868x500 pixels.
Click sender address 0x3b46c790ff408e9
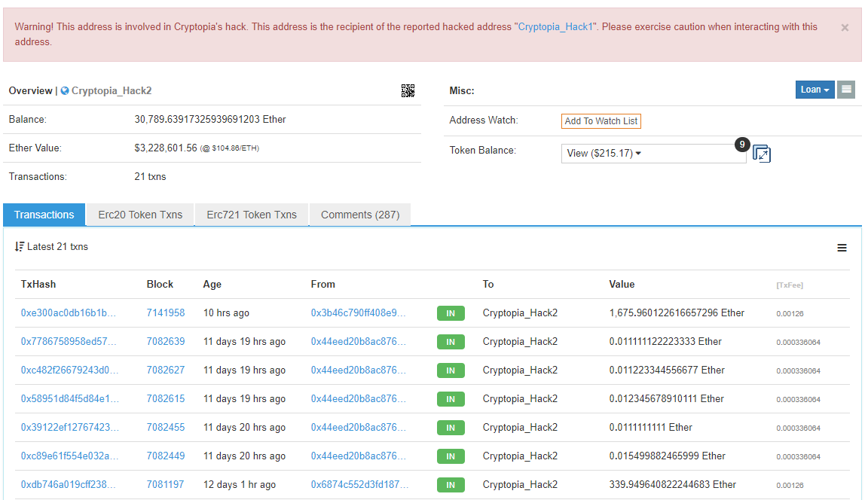[359, 313]
